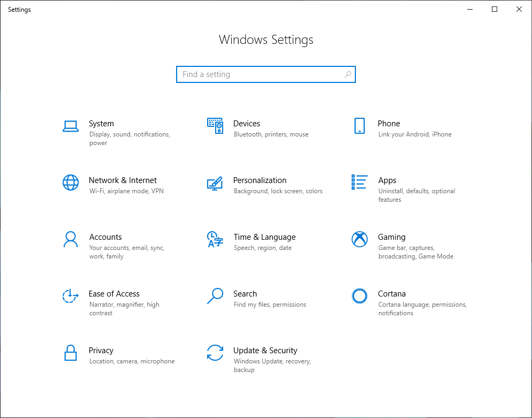Open the Network & Internet globe icon
The height and width of the screenshot is (418, 532).
71,183
